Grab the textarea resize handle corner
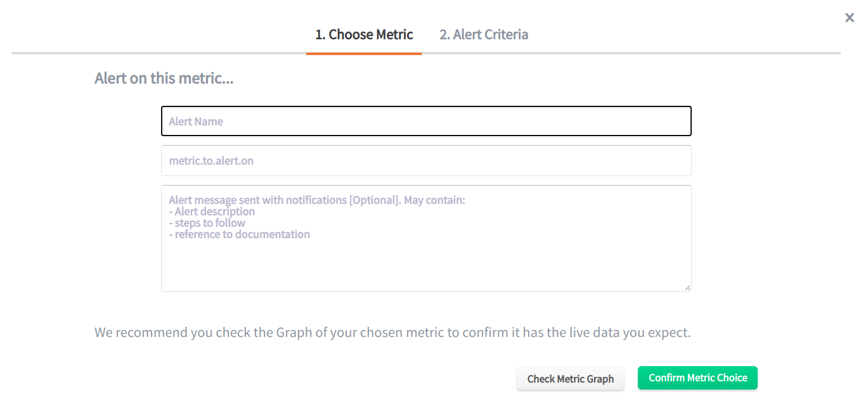The height and width of the screenshot is (413, 868). pyautogui.click(x=687, y=288)
